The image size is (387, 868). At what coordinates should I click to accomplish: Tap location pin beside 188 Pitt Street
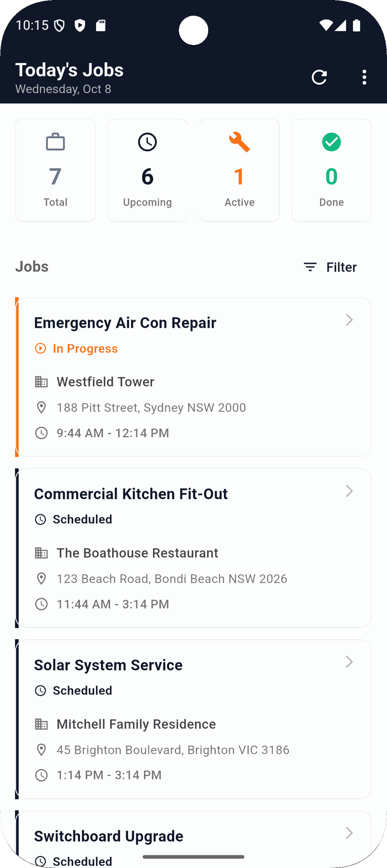coord(41,407)
